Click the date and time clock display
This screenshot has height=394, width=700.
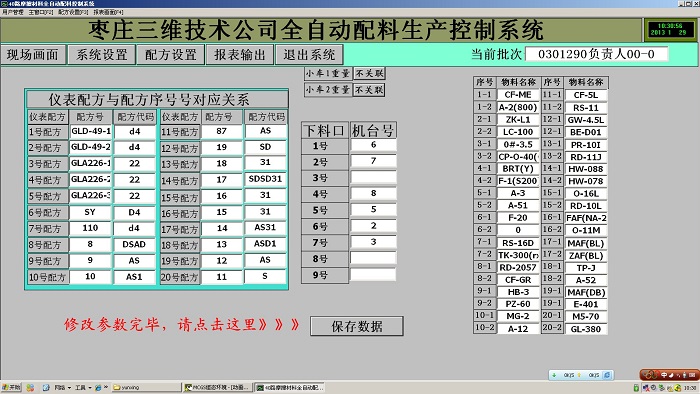[670, 29]
